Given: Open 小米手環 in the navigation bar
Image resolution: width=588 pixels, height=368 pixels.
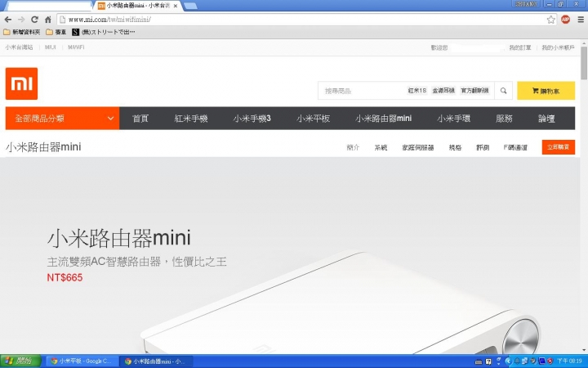Looking at the screenshot, I should pyautogui.click(x=453, y=119).
